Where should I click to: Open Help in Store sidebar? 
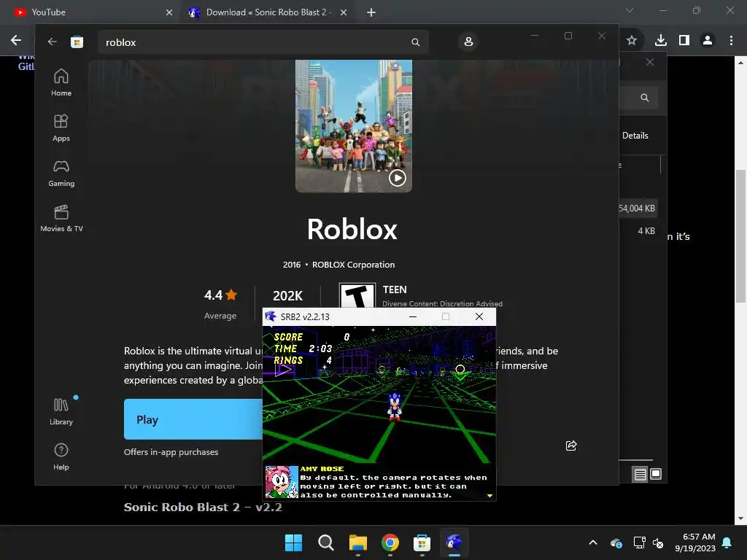click(61, 456)
